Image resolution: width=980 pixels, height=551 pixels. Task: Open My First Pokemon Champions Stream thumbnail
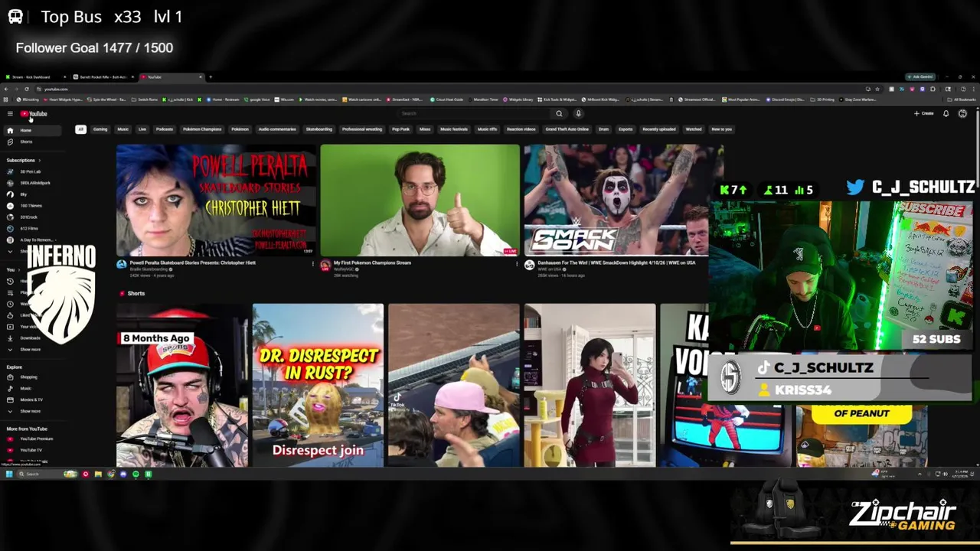click(420, 200)
